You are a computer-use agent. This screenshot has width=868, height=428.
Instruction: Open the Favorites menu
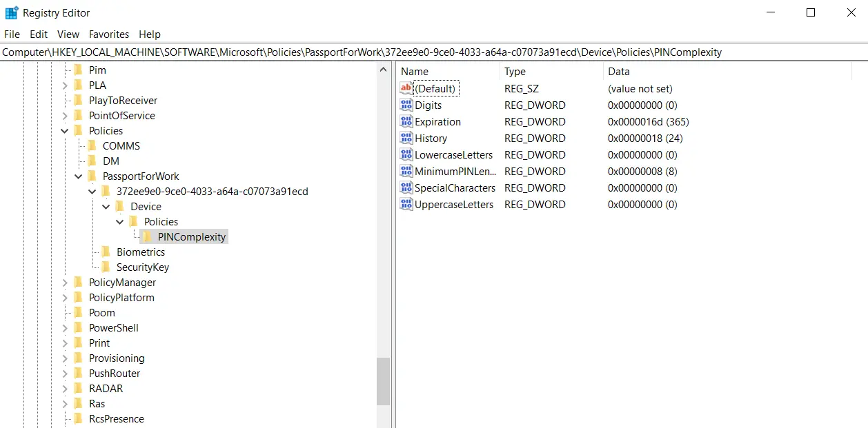click(108, 34)
